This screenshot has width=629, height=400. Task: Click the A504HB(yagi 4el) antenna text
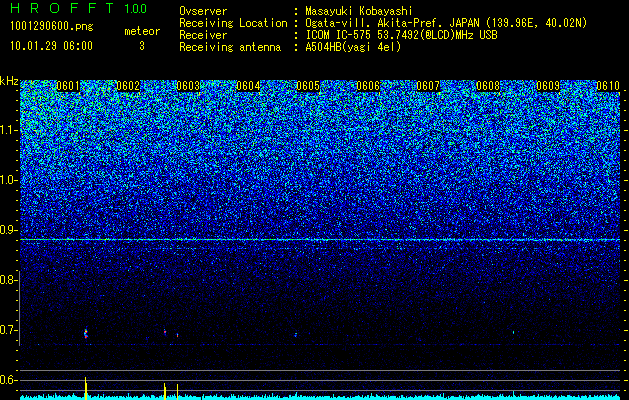353,47
